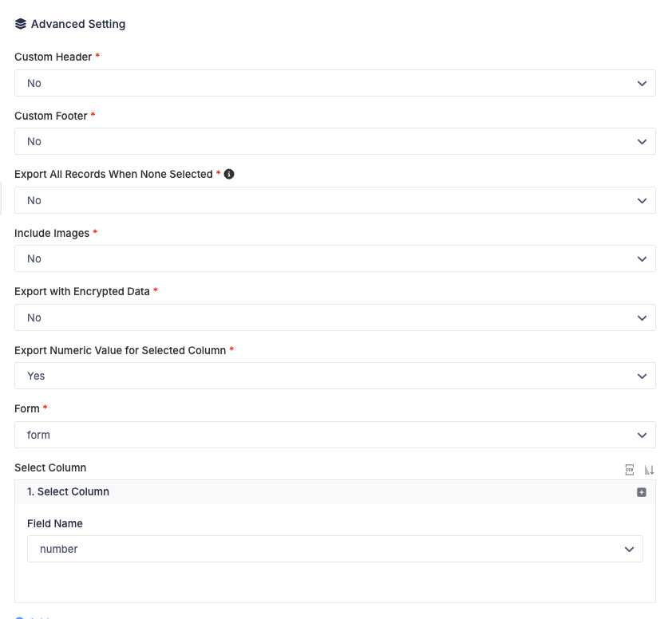The width and height of the screenshot is (672, 619).
Task: Open Export with Encrypted Data dropdown
Action: [x=334, y=317]
